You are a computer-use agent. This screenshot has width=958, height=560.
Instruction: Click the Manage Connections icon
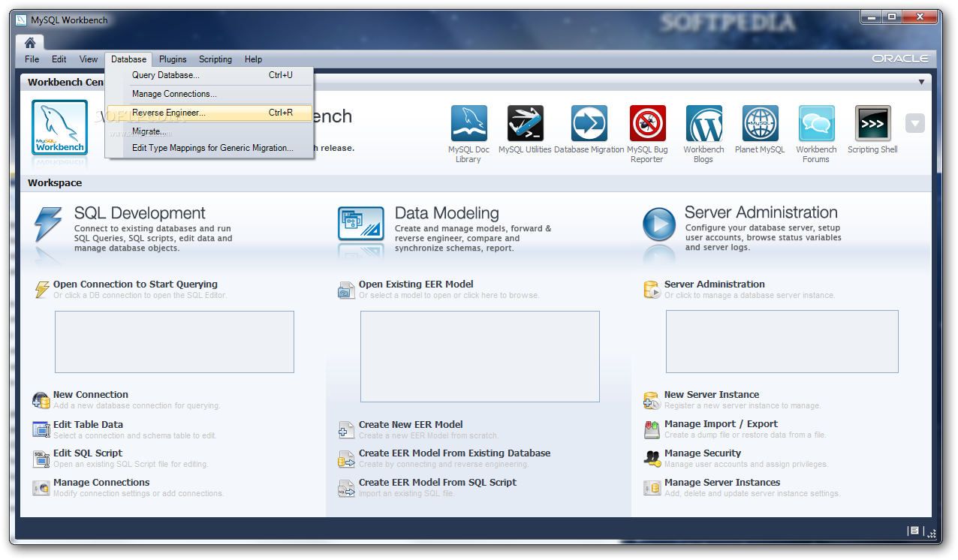coord(41,488)
